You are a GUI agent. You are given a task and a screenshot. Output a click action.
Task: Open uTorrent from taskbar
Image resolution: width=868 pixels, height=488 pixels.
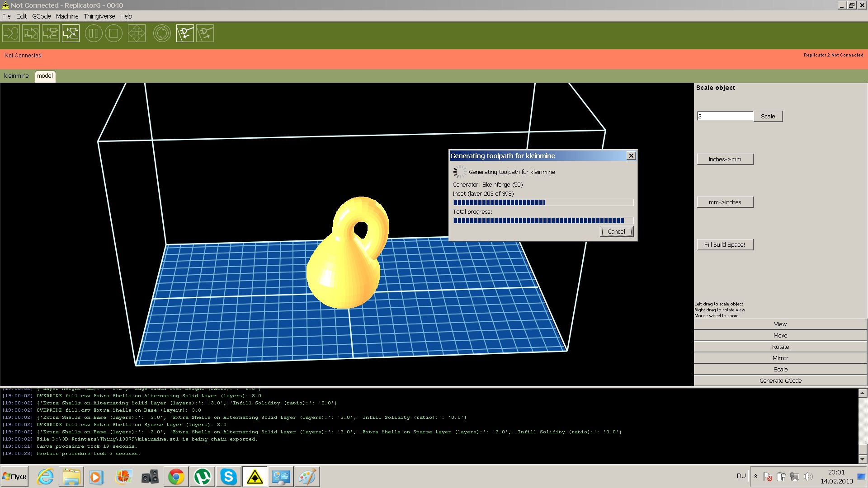[x=202, y=477]
